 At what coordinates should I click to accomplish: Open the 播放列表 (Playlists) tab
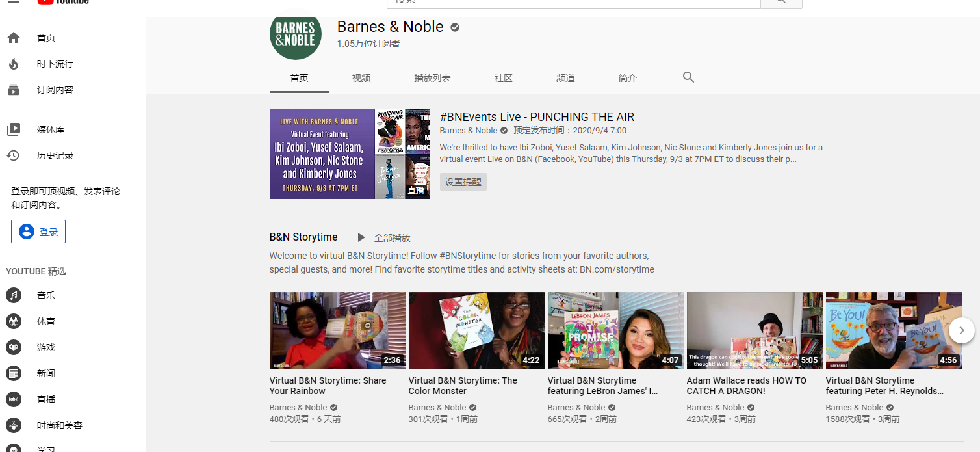[432, 78]
